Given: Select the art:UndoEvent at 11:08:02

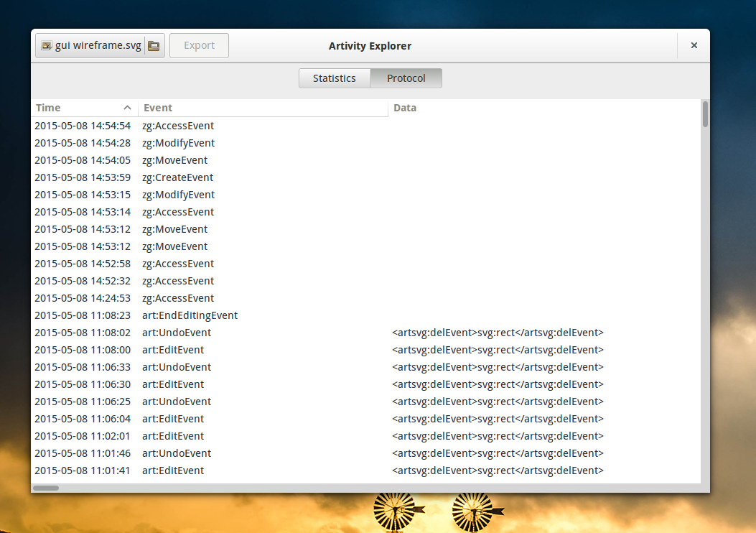Looking at the screenshot, I should pos(177,333).
